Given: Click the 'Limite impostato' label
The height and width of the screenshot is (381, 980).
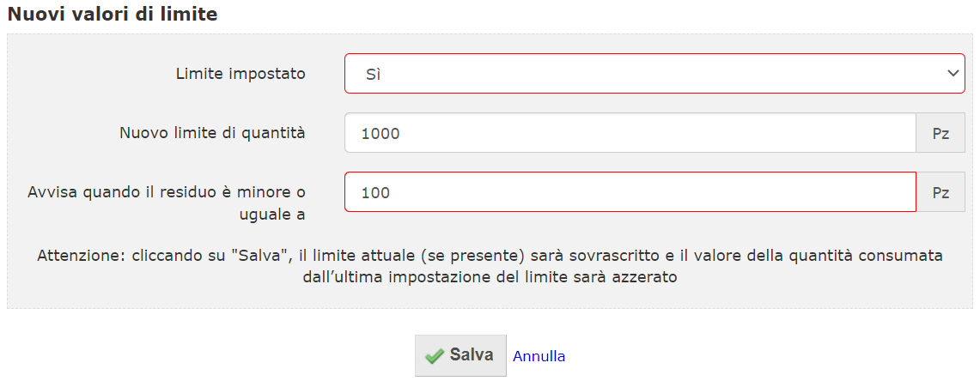Looking at the screenshot, I should point(240,74).
